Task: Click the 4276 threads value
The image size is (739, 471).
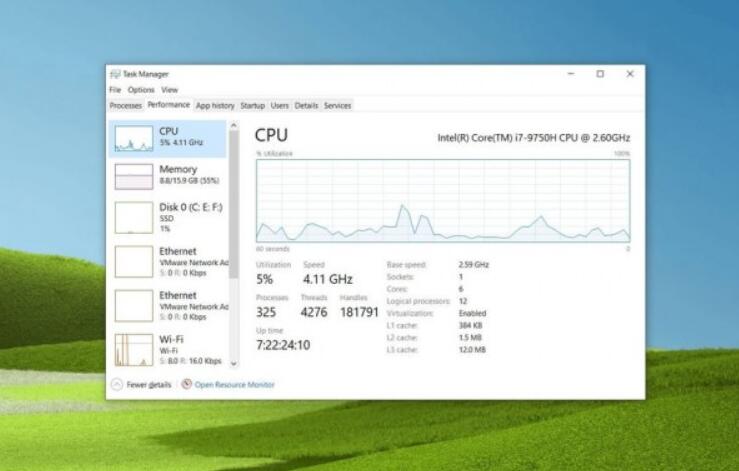Action: coord(314,312)
